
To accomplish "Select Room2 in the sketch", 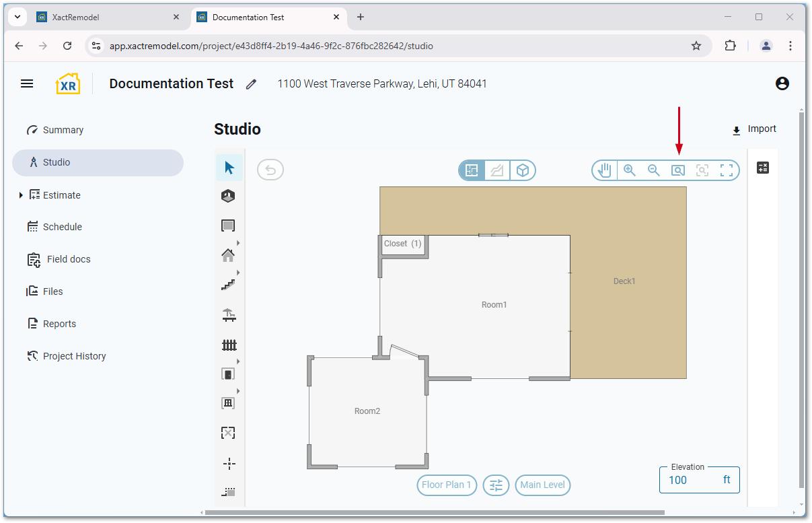I will pyautogui.click(x=367, y=411).
